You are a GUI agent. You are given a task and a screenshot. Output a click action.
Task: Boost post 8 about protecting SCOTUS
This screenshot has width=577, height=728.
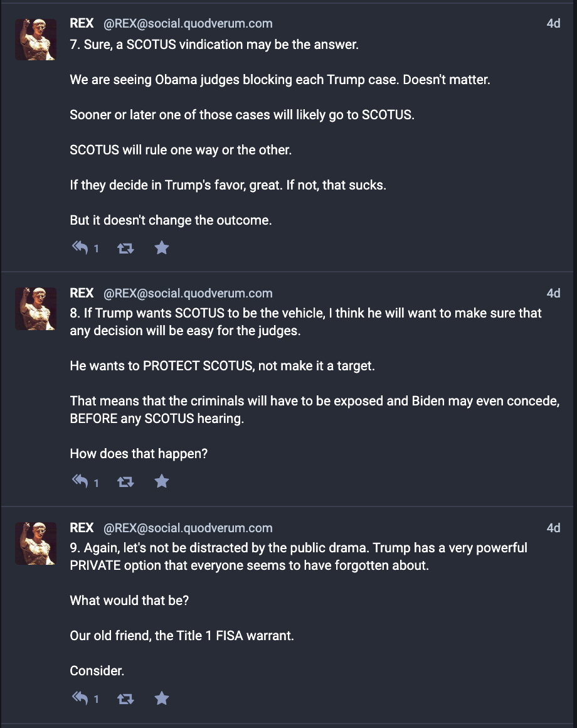pos(125,481)
